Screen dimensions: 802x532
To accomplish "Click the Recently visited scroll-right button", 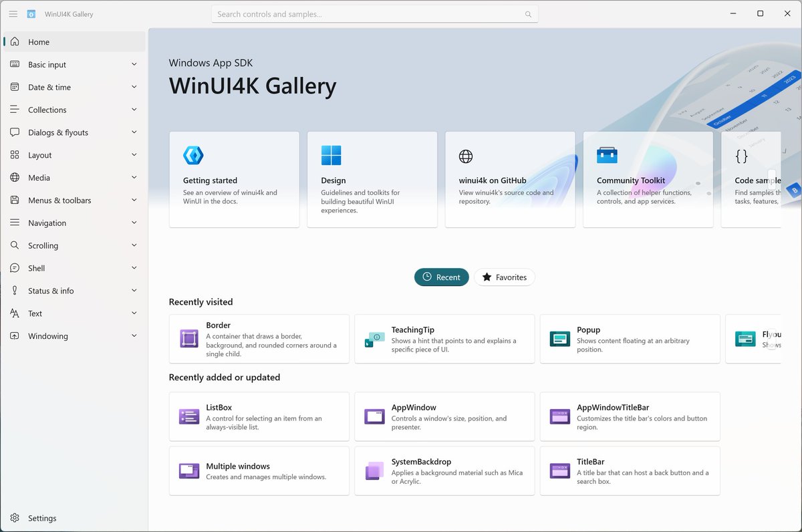I will [x=772, y=339].
